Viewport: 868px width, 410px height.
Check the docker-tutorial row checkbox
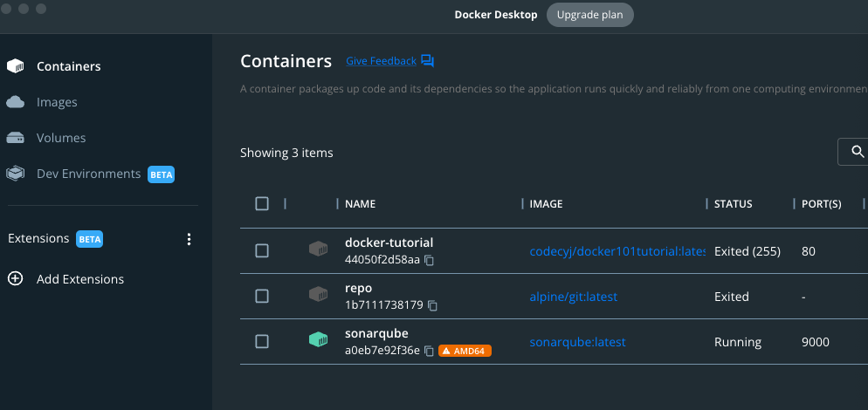coord(262,250)
